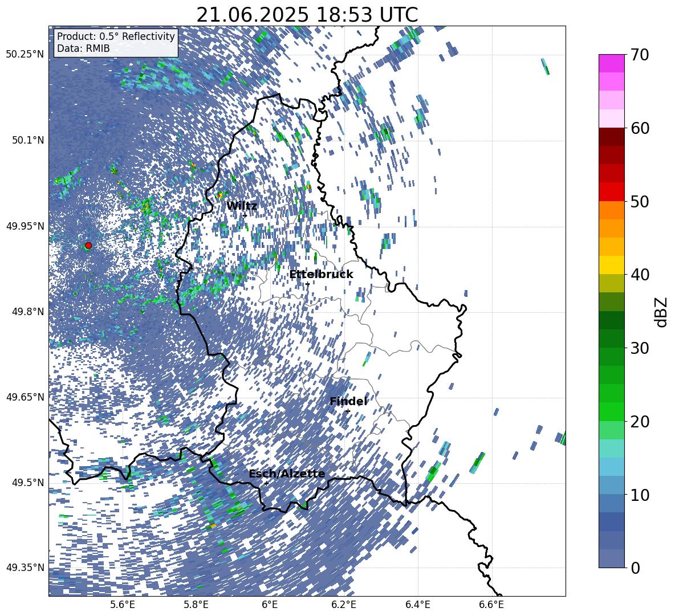Click the dark green colorbar segment at 30
675x616 pixels.
coord(611,338)
